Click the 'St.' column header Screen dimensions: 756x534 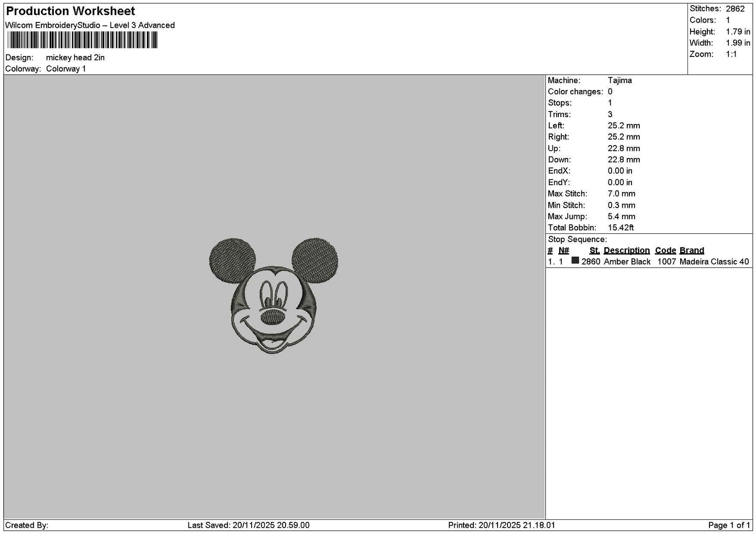click(x=594, y=251)
